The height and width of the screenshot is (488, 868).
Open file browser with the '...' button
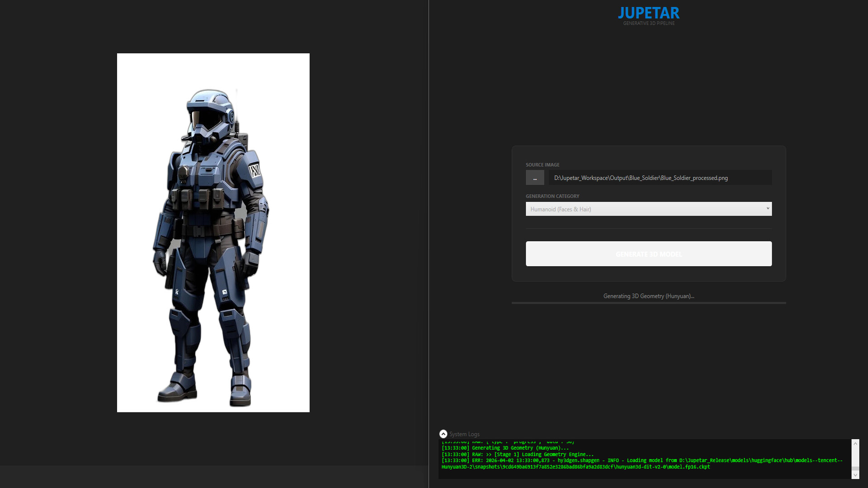(x=535, y=178)
